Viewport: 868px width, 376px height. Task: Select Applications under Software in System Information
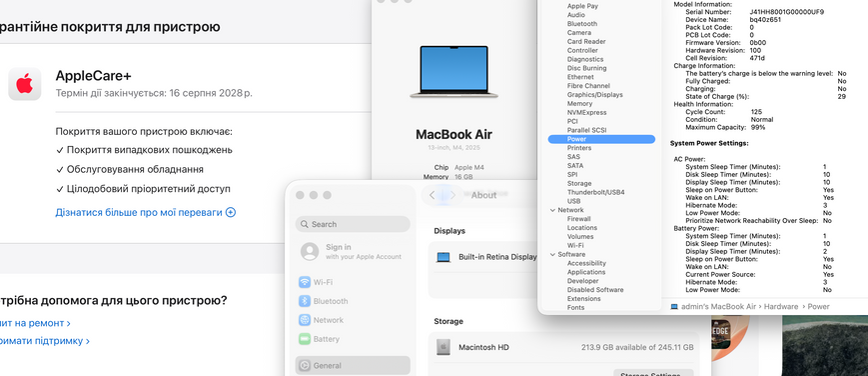click(x=586, y=272)
